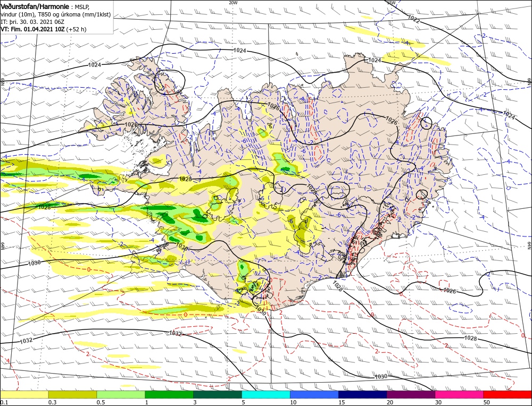
Task: Select the green 1–3 mm legend swatch
Action: [x=169, y=394]
